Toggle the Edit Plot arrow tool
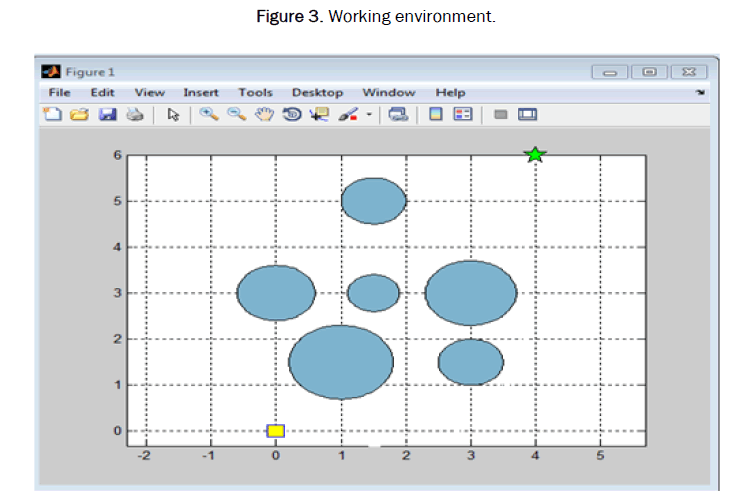 [x=173, y=114]
